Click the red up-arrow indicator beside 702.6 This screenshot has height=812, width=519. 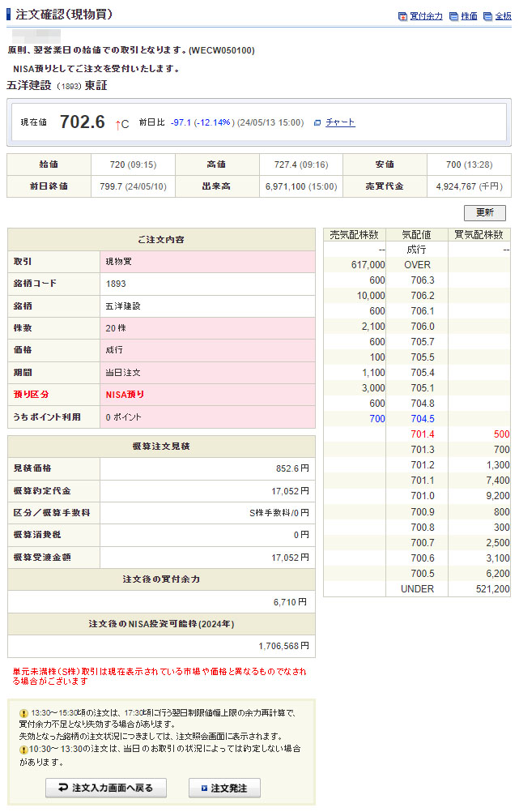click(x=117, y=123)
